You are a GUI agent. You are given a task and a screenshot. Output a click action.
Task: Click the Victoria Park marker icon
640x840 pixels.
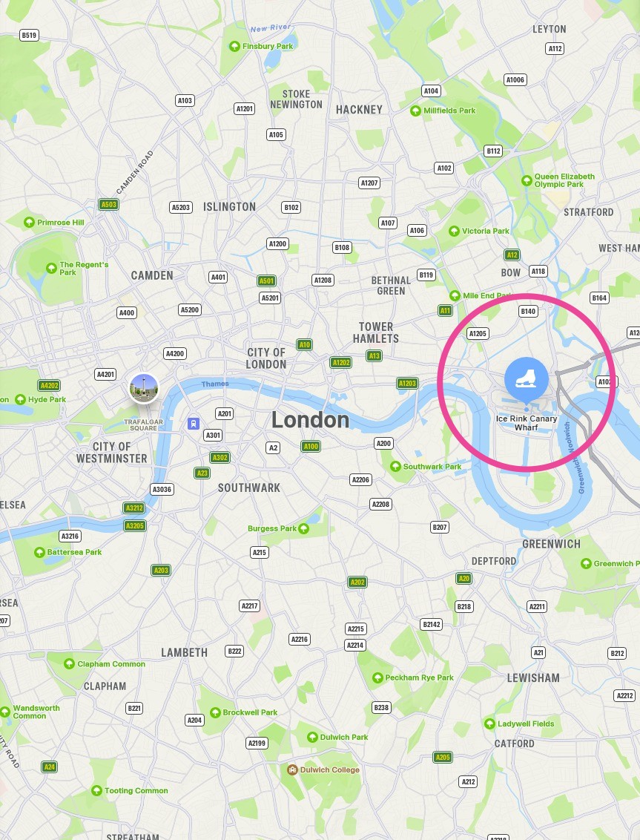[454, 231]
